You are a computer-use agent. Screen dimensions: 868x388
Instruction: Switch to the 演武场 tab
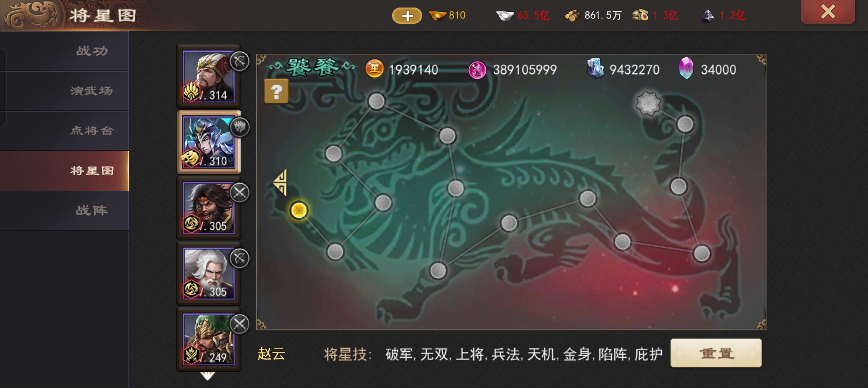tap(92, 91)
